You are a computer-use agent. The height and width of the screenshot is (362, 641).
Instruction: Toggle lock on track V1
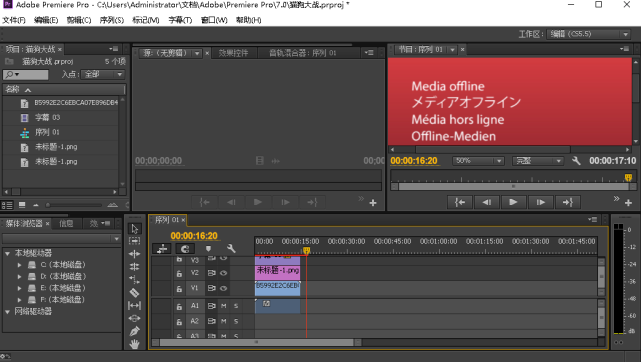[x=179, y=289]
